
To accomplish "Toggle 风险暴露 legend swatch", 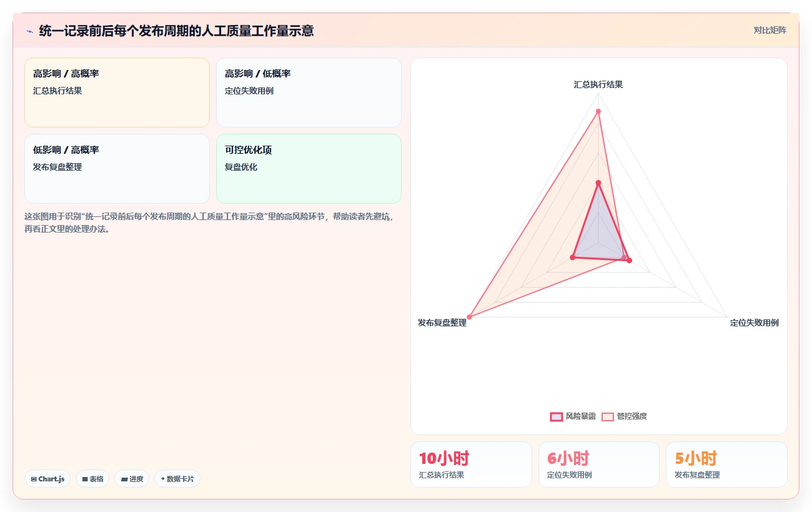I will 557,416.
